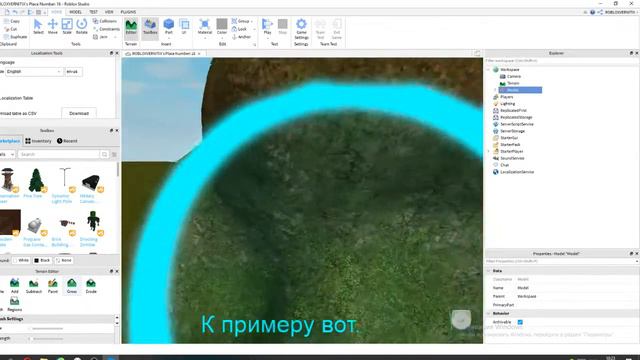This screenshot has height=360, width=640.
Task: Open the Inventory tab in Toolbox
Action: 38,141
